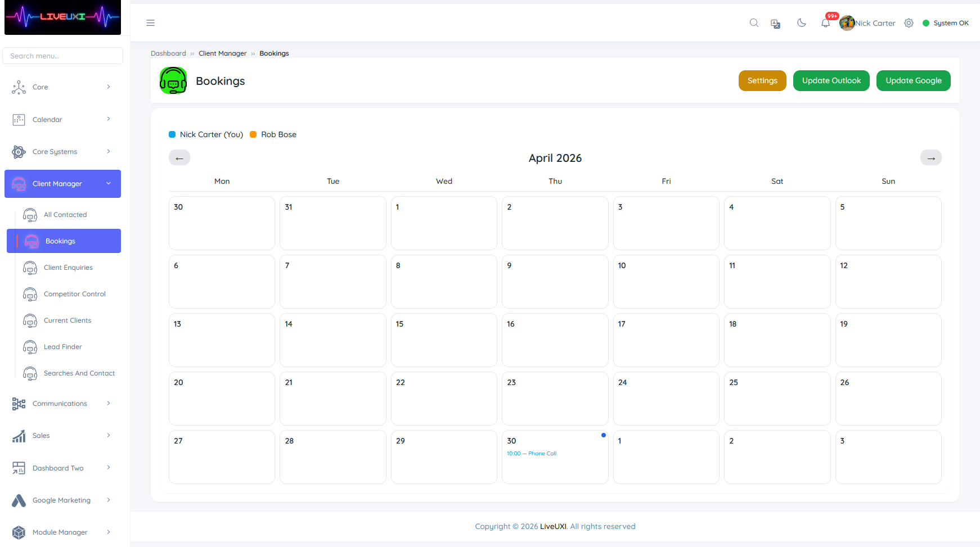Click the LiveUXI logo

62,17
